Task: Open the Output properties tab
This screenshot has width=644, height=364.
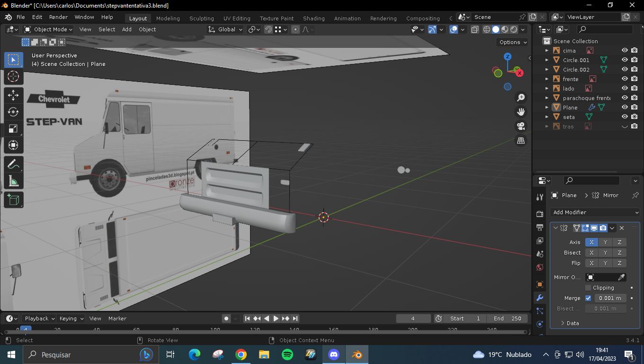Action: point(540,227)
